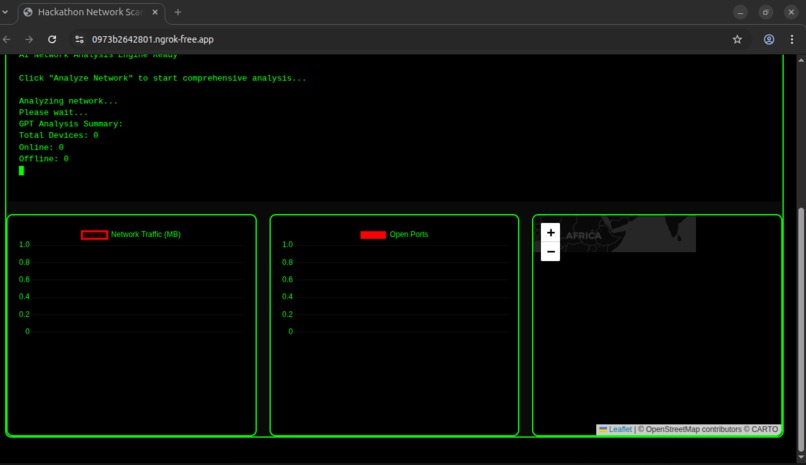Go back to previous page
The image size is (806, 465).
(x=7, y=39)
